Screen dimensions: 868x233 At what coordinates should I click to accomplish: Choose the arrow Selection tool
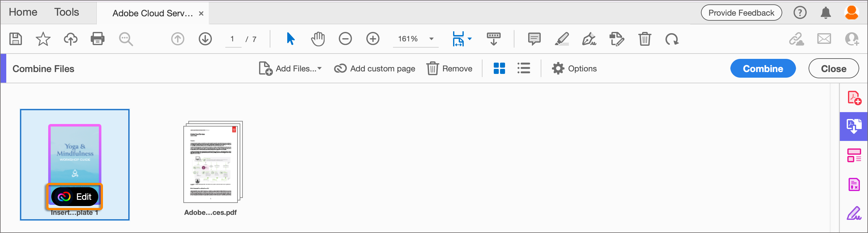[290, 39]
